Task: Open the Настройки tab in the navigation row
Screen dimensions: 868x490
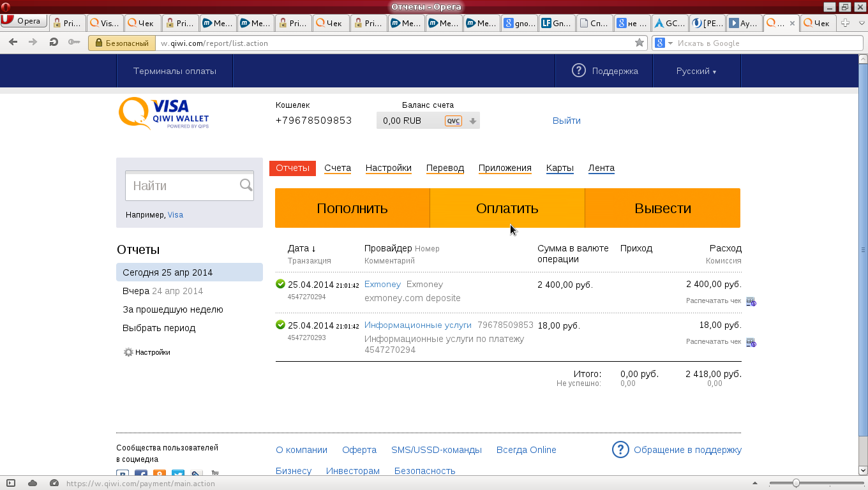Action: tap(389, 168)
